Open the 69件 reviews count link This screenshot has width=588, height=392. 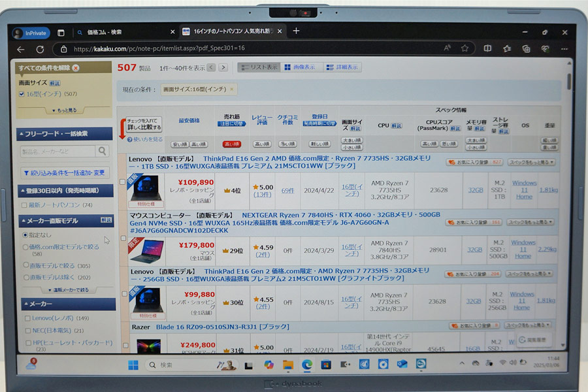pyautogui.click(x=287, y=191)
